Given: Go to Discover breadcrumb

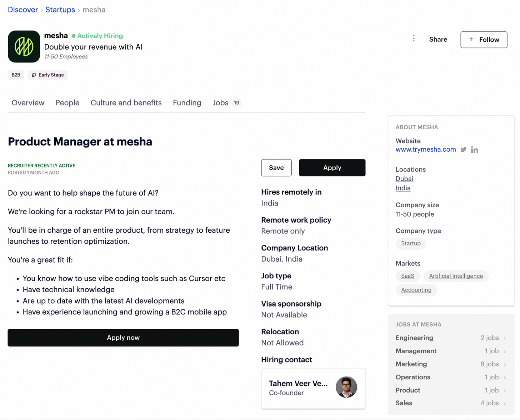Looking at the screenshot, I should click(23, 10).
